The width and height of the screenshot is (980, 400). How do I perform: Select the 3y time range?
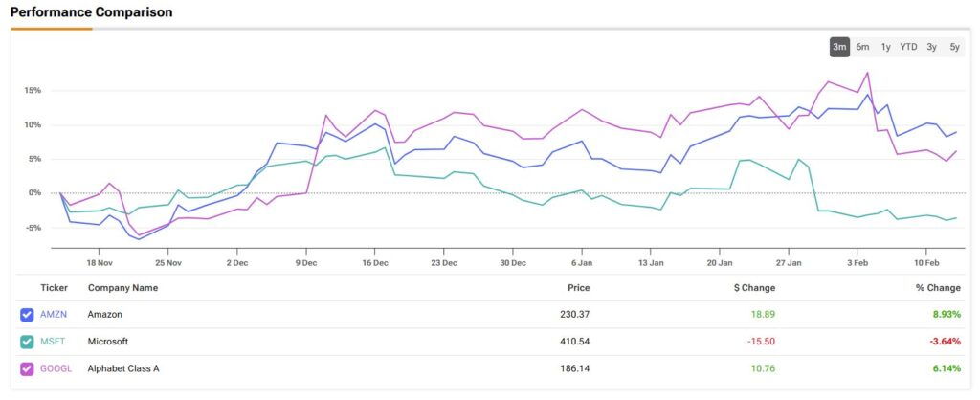point(932,47)
